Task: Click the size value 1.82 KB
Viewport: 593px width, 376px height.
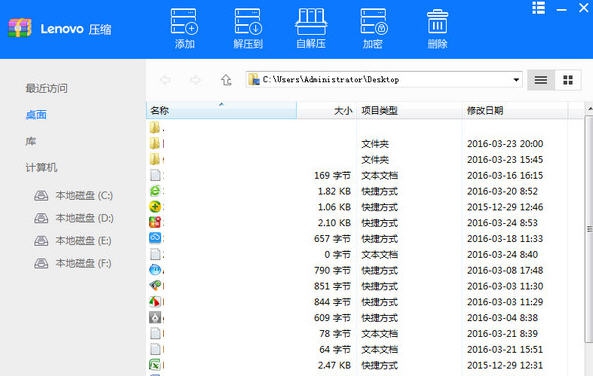Action: [334, 191]
